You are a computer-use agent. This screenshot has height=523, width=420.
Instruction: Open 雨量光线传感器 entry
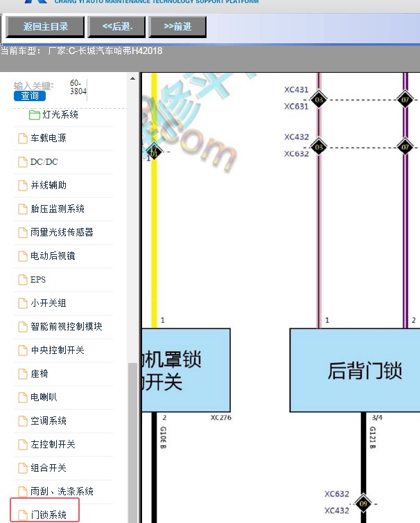[x=62, y=232]
